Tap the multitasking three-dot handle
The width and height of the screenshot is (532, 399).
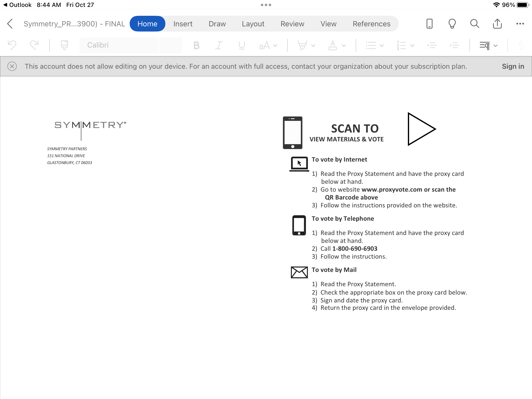(266, 5)
